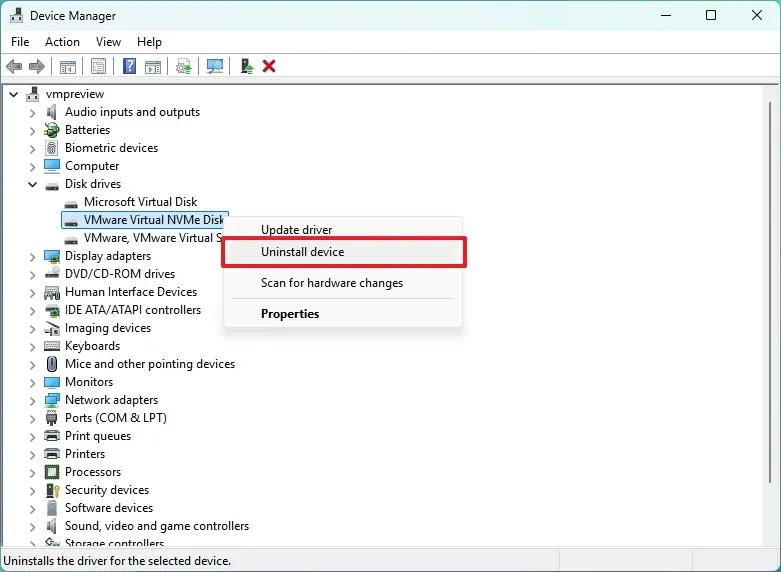Select the Security devices label
781x572 pixels.
(107, 490)
